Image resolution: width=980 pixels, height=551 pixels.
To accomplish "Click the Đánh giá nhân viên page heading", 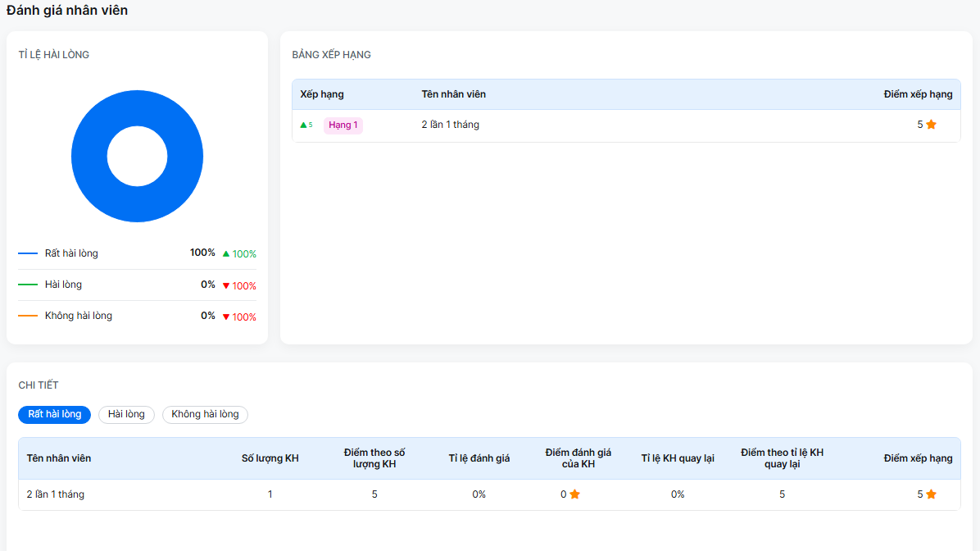I will point(67,10).
